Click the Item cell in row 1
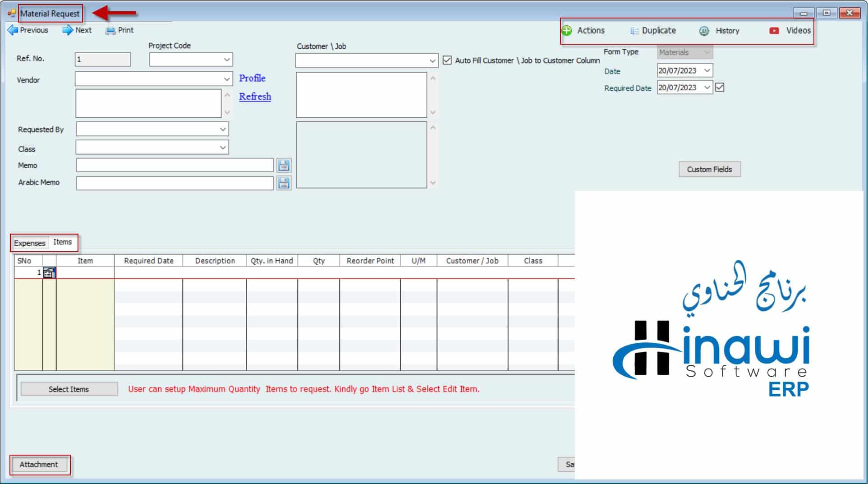868x484 pixels. coord(85,272)
